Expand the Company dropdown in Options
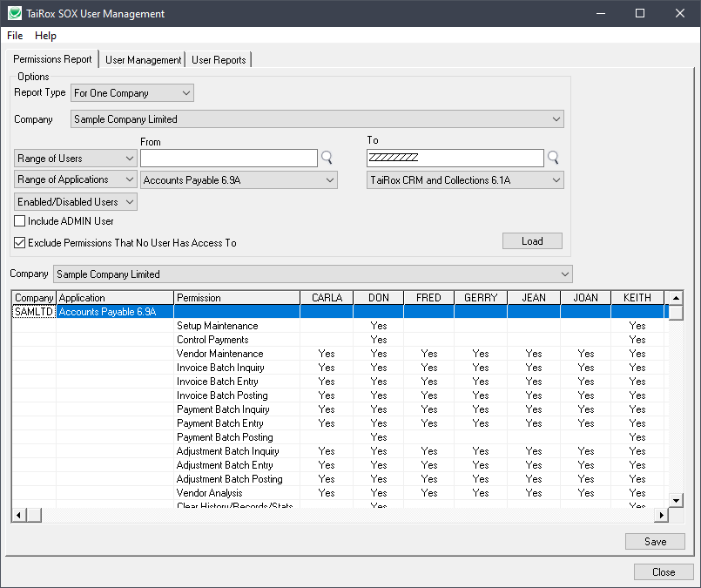Viewport: 701px width, 588px height. 317,119
